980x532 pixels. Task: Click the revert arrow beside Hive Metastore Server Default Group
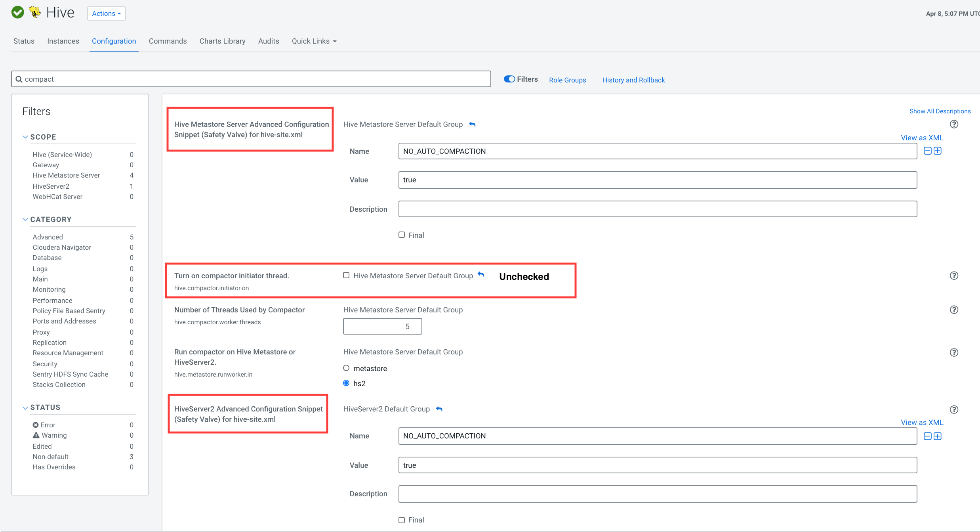click(472, 124)
